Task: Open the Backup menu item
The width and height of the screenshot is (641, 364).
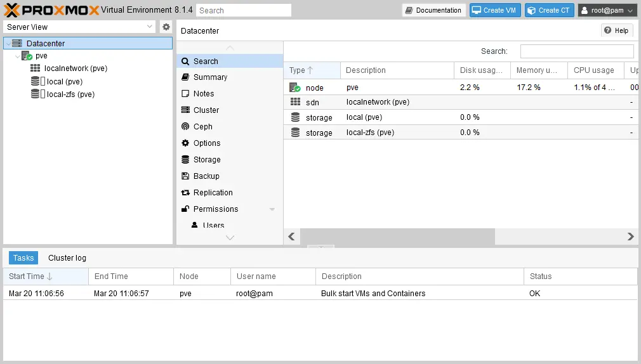Action: 230,176
